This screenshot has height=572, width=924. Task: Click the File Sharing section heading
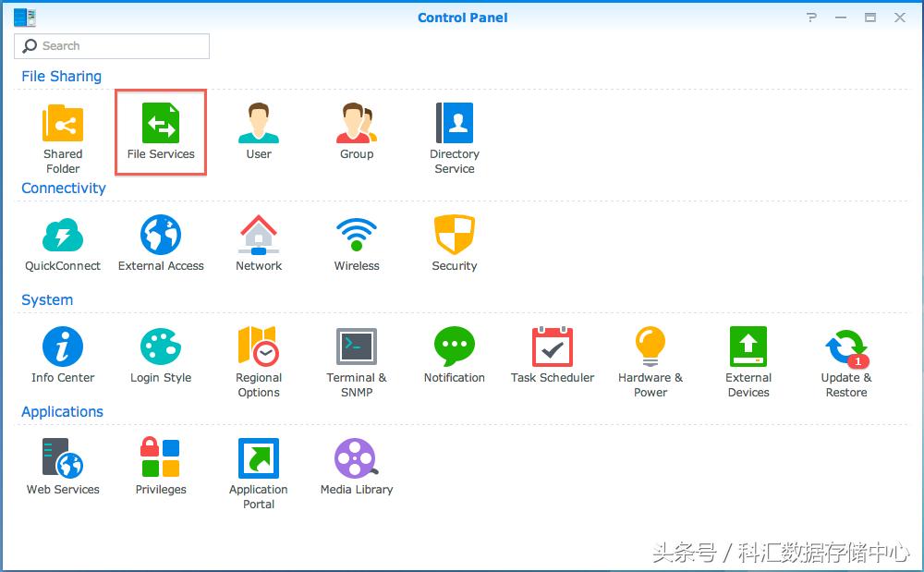[61, 77]
